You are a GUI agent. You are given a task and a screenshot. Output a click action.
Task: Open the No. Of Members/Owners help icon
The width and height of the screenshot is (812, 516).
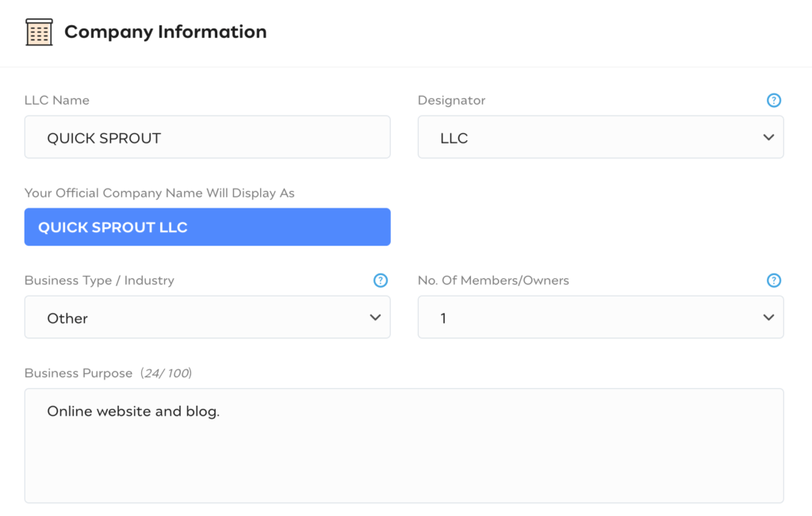point(774,281)
